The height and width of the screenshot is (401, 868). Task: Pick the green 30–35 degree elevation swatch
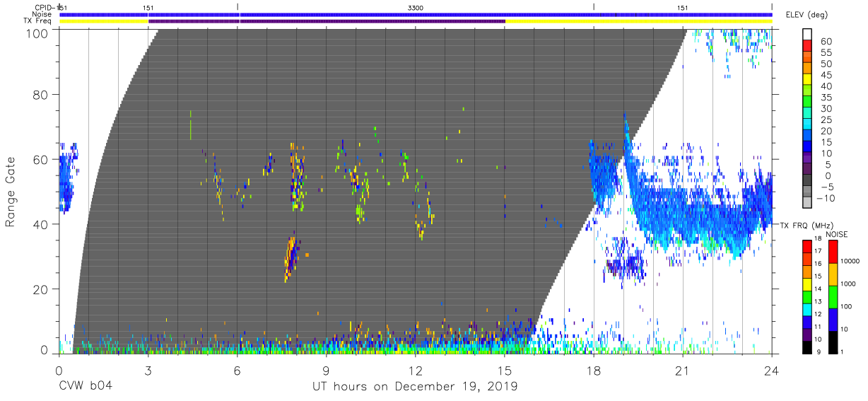[x=808, y=103]
